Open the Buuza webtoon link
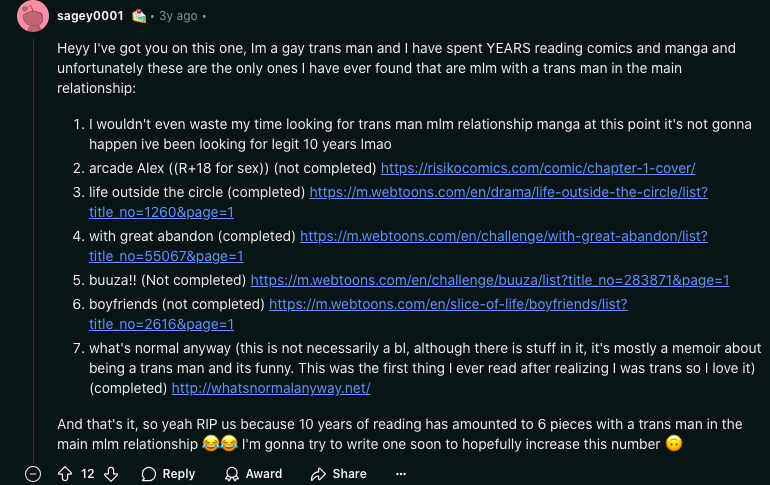The height and width of the screenshot is (485, 770). click(x=489, y=280)
